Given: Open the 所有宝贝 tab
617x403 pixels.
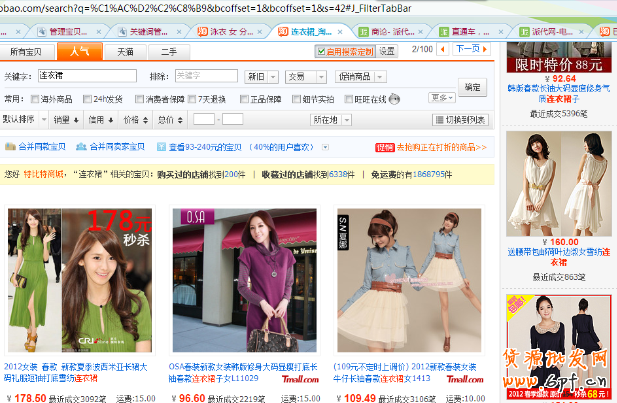Looking at the screenshot, I should [x=25, y=50].
